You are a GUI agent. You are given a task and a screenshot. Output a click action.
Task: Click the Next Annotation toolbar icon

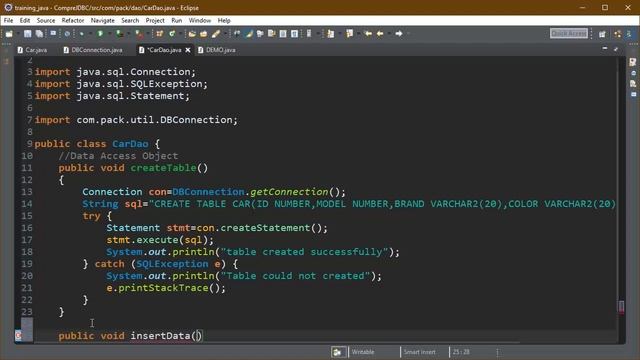coord(330,33)
